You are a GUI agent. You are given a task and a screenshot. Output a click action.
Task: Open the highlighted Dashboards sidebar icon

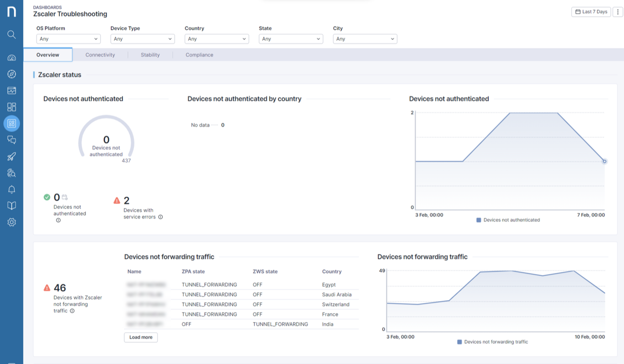[12, 123]
